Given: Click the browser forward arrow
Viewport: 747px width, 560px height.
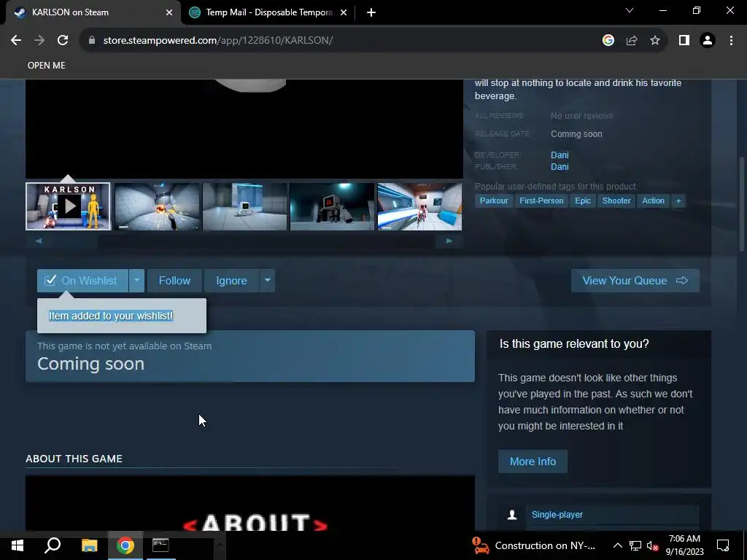Looking at the screenshot, I should (x=39, y=41).
